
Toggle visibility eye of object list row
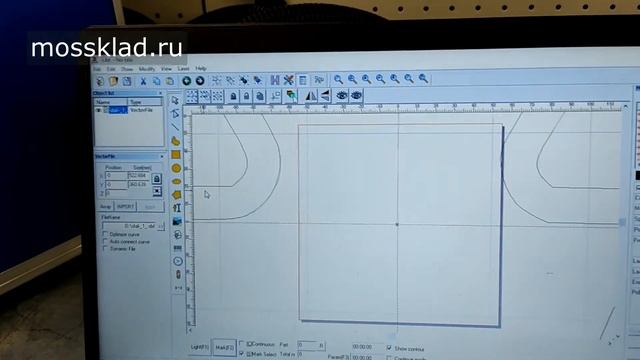[98, 110]
